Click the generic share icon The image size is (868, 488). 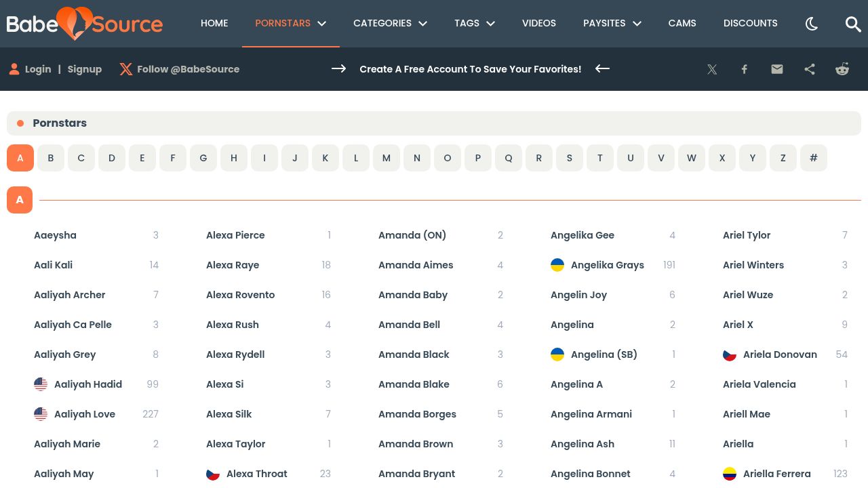coord(810,69)
